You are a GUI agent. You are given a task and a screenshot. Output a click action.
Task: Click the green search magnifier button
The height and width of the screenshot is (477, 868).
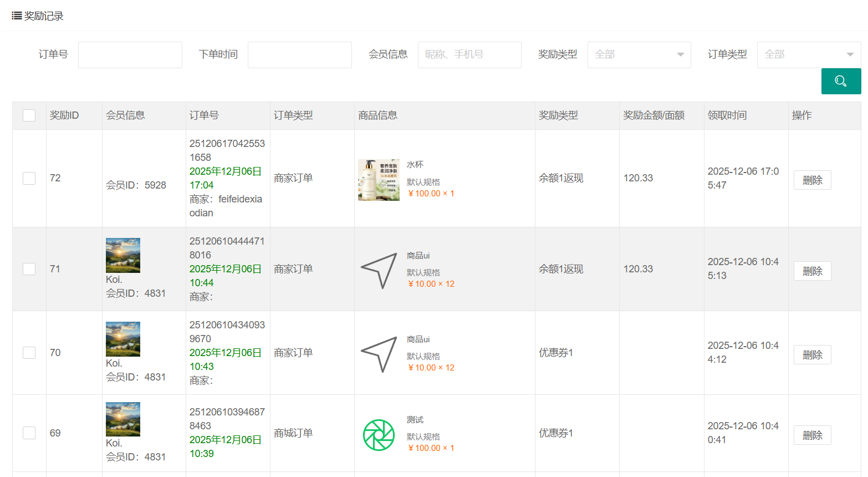click(841, 81)
